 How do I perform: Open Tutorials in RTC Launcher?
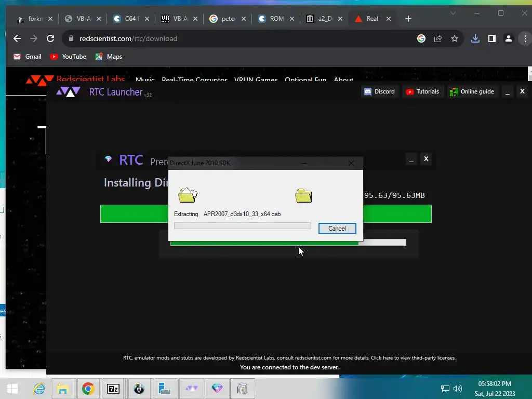[x=422, y=91]
